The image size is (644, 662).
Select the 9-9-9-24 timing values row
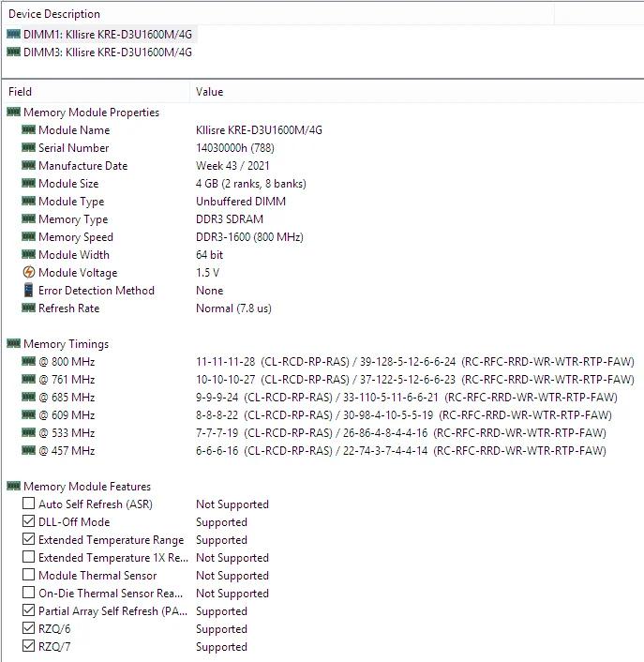click(407, 398)
